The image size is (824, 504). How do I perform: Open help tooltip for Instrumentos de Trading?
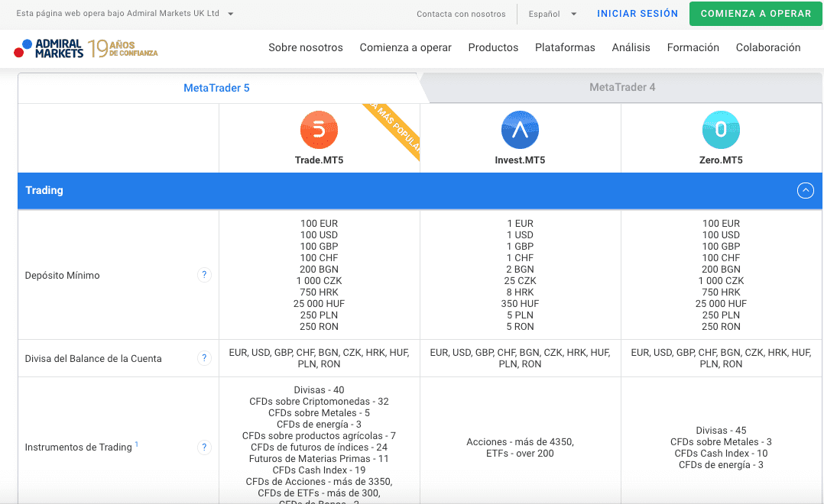[204, 447]
